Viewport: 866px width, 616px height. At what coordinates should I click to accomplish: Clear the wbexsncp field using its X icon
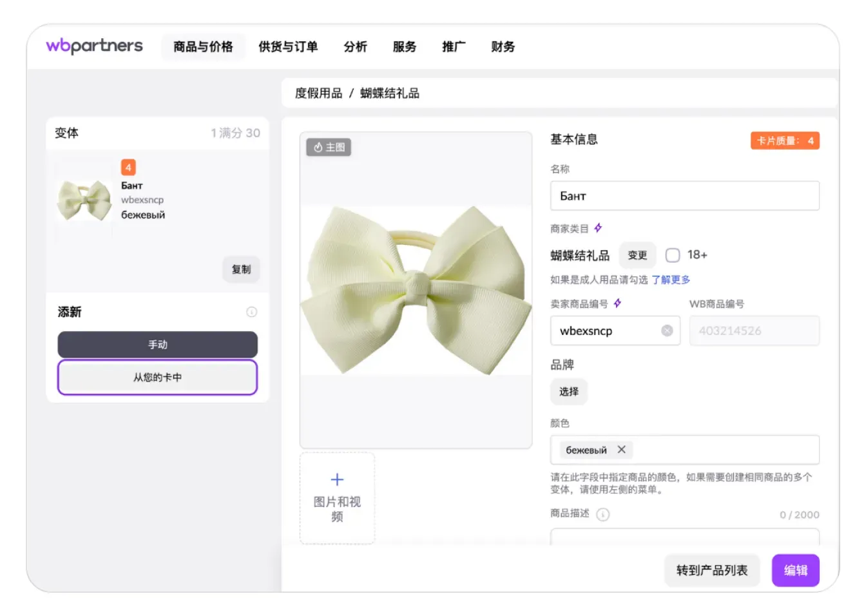(667, 330)
